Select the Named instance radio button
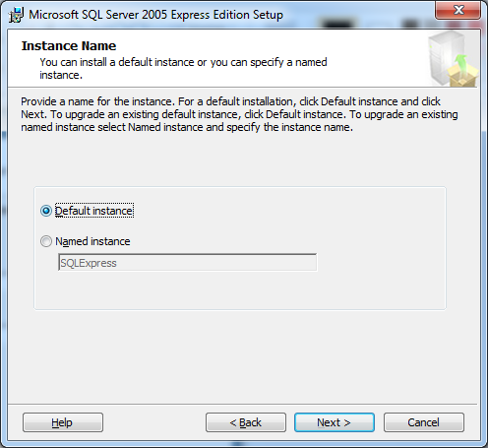The width and height of the screenshot is (488, 448). pos(46,241)
